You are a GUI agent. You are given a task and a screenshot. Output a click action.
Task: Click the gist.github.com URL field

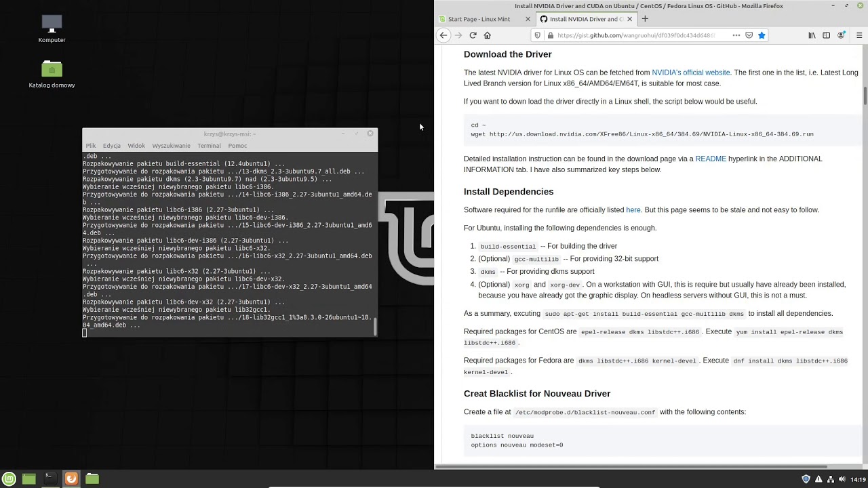[636, 35]
